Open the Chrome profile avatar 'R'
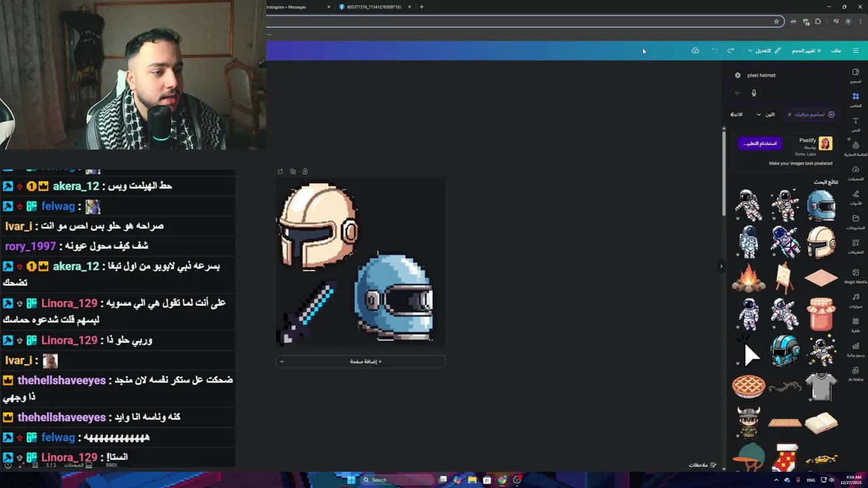868x488 pixels. tap(848, 22)
